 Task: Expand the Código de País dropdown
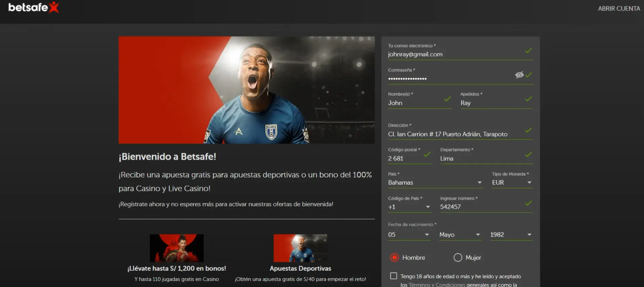(409, 207)
